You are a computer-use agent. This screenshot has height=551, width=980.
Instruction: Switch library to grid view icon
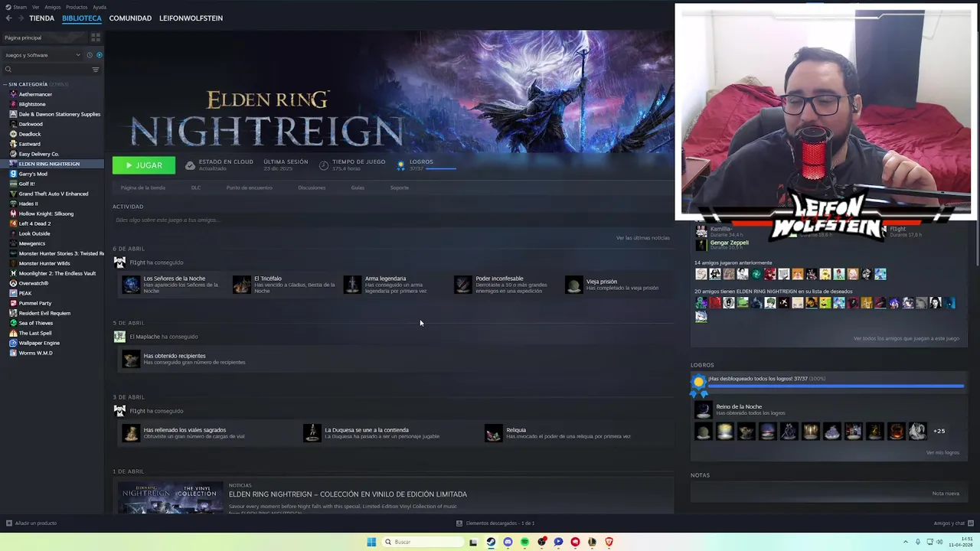pos(96,37)
